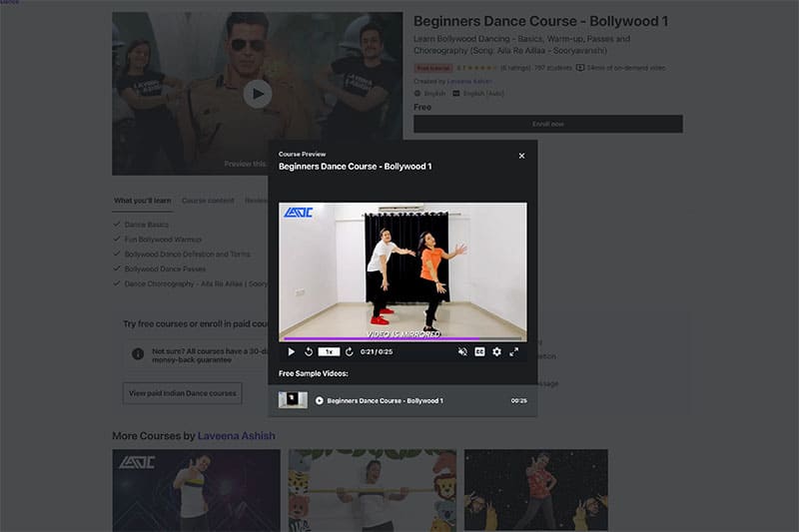Click the Dance Basics learning item
Screen dimensions: 799x532
146,225
